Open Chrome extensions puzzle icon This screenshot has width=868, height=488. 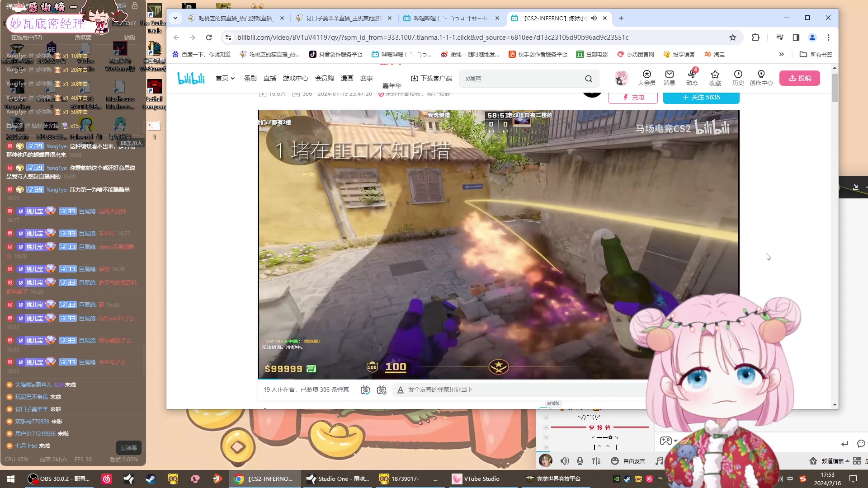click(755, 38)
